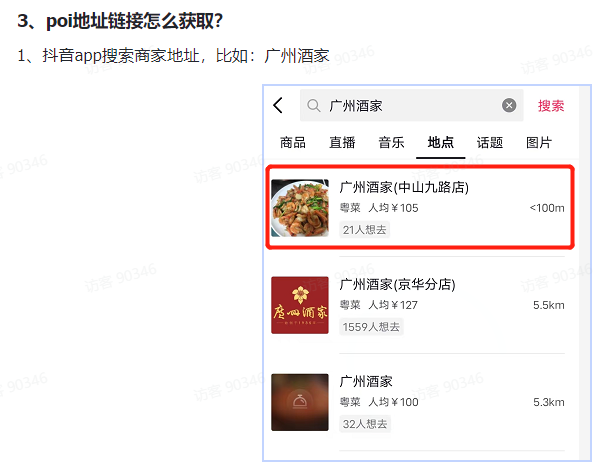Click the 1559人想去 tag
This screenshot has width=602, height=472.
pyautogui.click(x=371, y=327)
